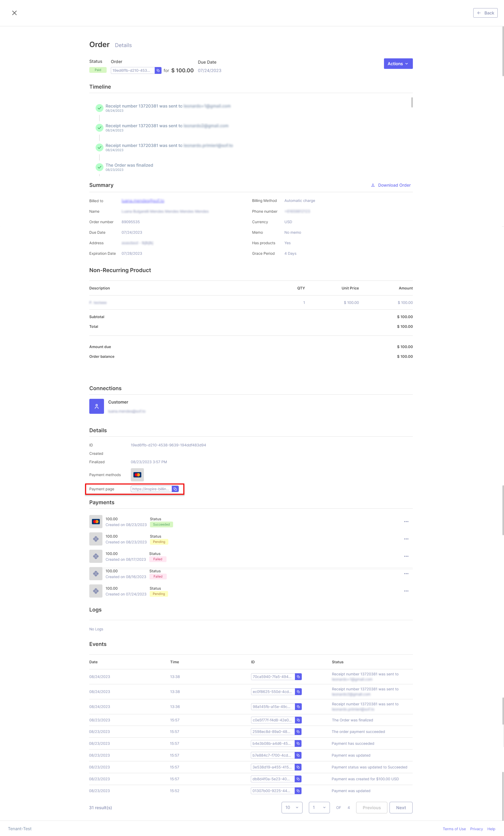This screenshot has width=504, height=836.
Task: Select order number 89095535
Action: pyautogui.click(x=131, y=222)
